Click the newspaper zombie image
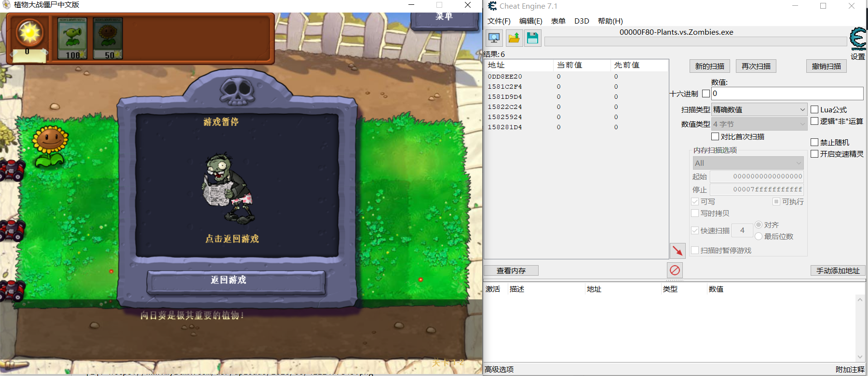 (x=228, y=189)
